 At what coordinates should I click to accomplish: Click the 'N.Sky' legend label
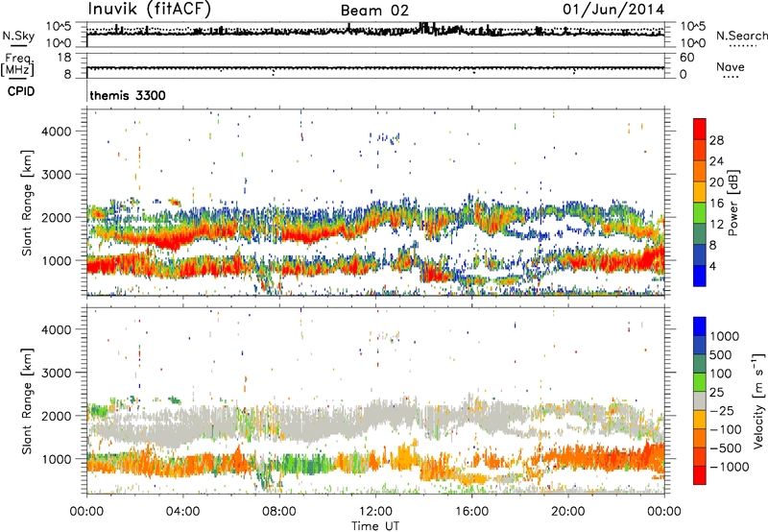(x=18, y=36)
